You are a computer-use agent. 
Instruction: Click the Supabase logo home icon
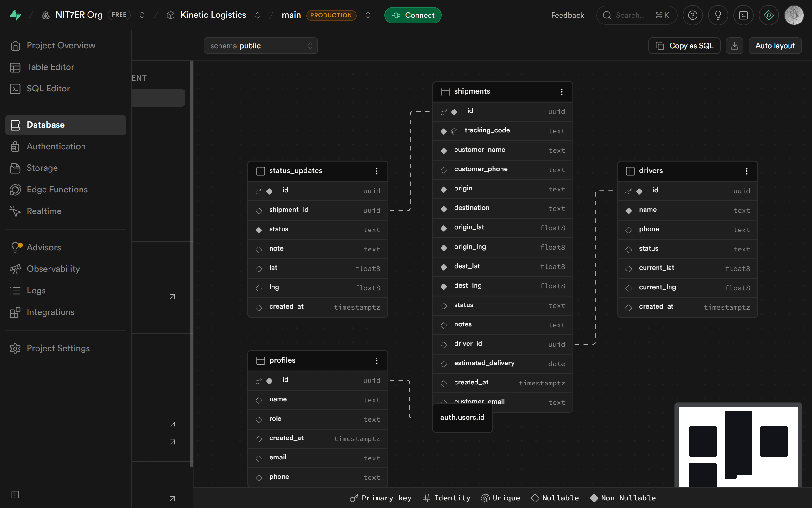coord(16,15)
